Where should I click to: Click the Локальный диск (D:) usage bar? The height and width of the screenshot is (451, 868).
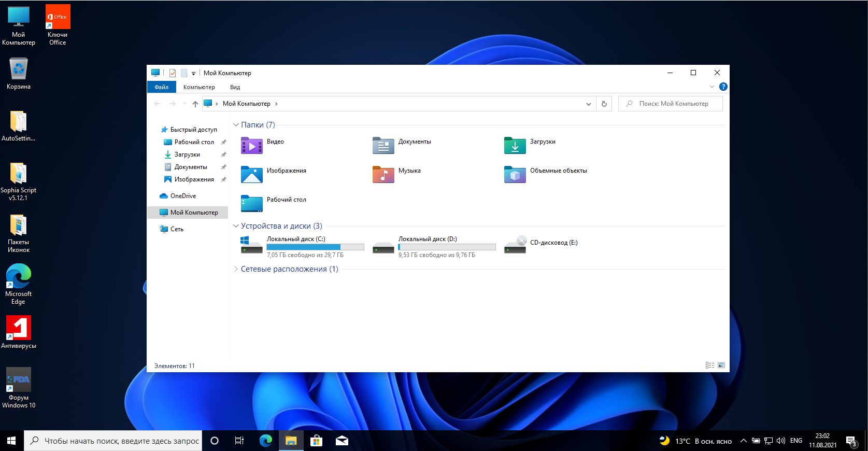pyautogui.click(x=447, y=247)
